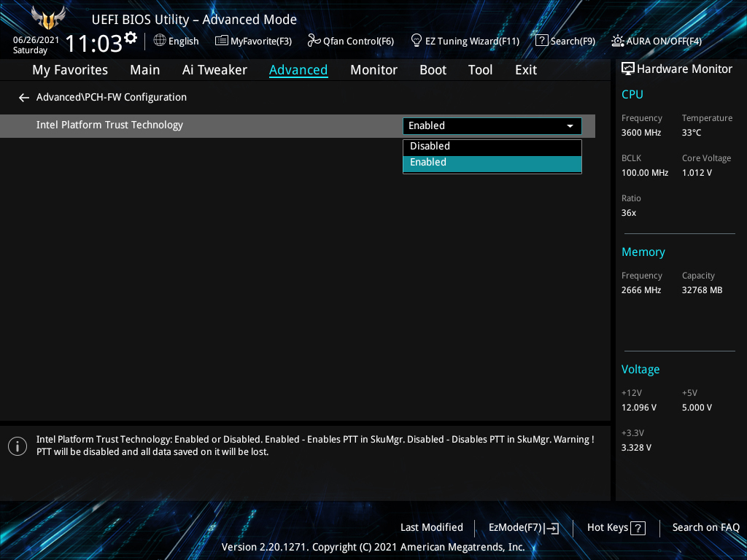Click Memory capacity value 32768 MB
Image resolution: width=747 pixels, height=560 pixels.
point(702,290)
